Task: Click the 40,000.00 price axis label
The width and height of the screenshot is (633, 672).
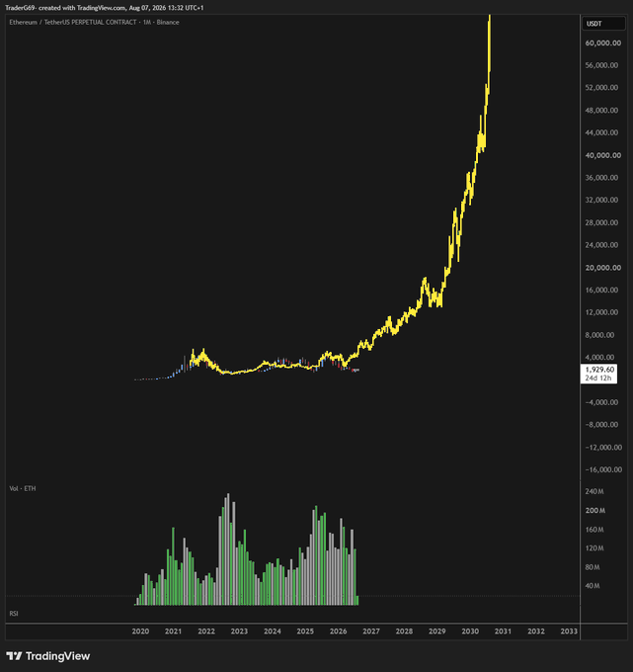Action: tap(603, 155)
